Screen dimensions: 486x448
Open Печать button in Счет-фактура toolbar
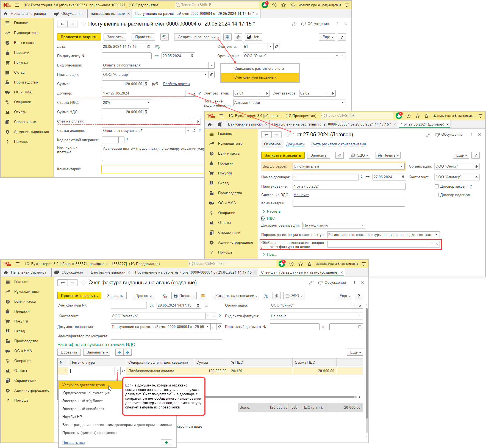(184, 296)
